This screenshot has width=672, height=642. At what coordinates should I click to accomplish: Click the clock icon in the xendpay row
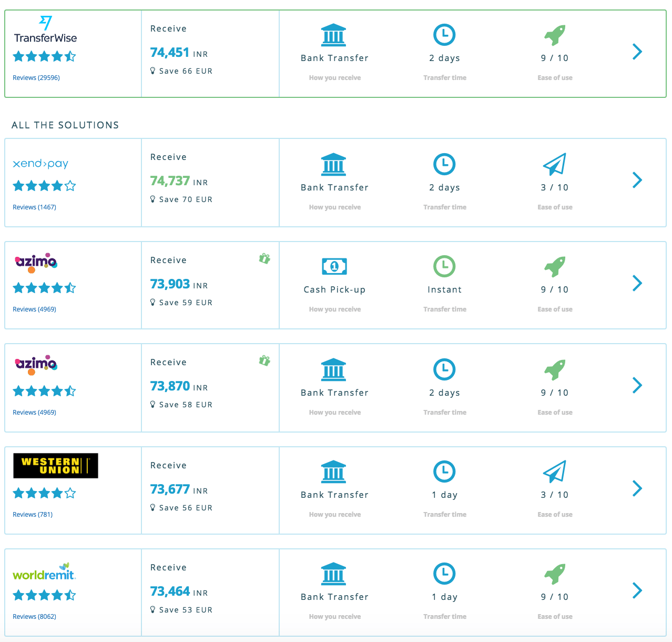[444, 164]
